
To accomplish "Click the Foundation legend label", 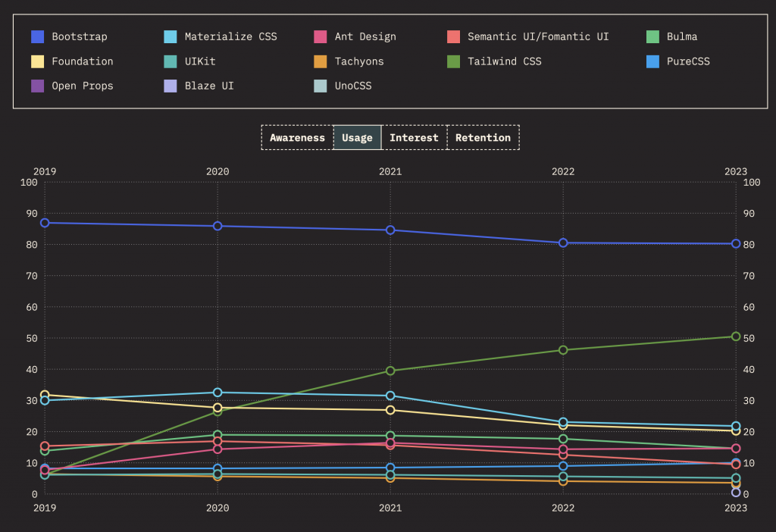I will [83, 61].
